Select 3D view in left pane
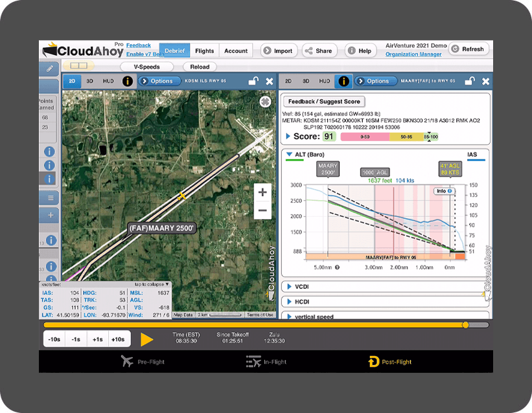 [x=89, y=81]
